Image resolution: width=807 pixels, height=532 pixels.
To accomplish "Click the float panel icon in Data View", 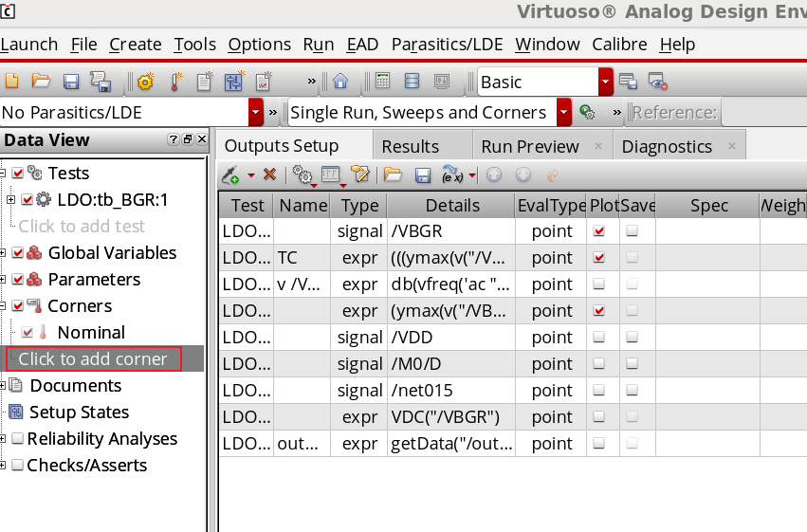I will (x=188, y=139).
